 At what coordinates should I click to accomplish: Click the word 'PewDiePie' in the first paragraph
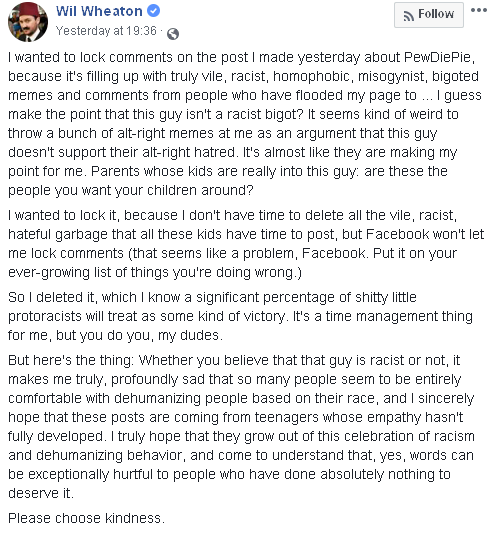437,57
